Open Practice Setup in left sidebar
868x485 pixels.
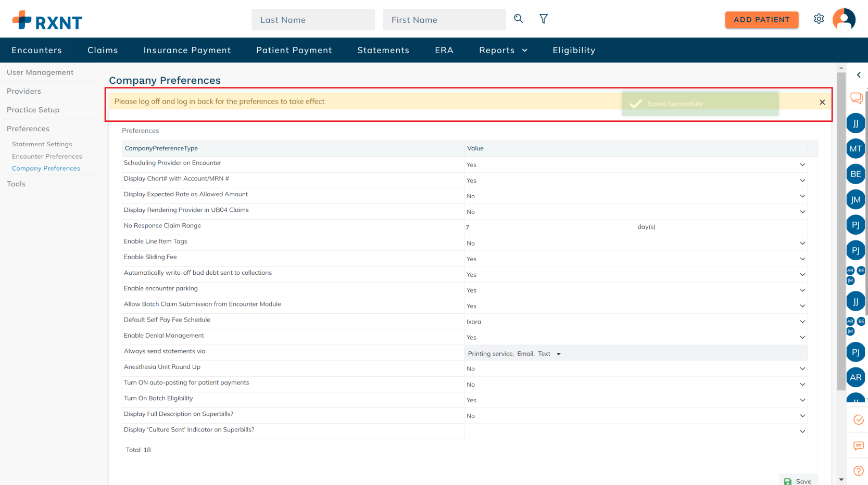[x=33, y=110]
